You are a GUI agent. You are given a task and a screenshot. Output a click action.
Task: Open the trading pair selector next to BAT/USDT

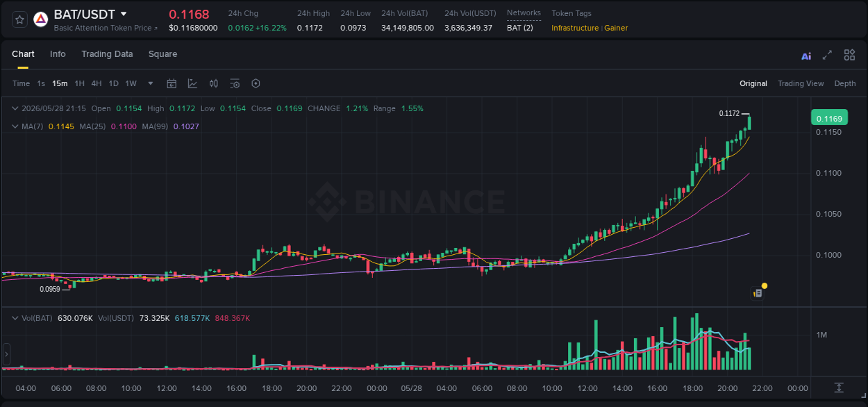pyautogui.click(x=124, y=14)
